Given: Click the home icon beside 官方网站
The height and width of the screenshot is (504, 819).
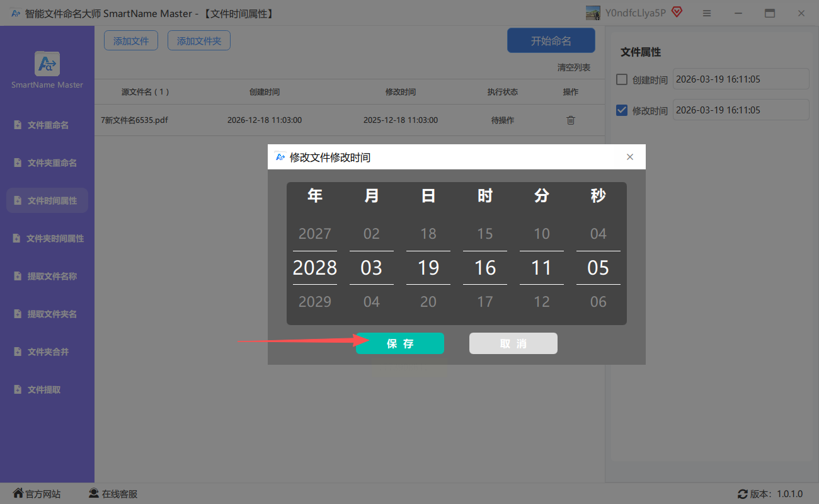Looking at the screenshot, I should [18, 493].
